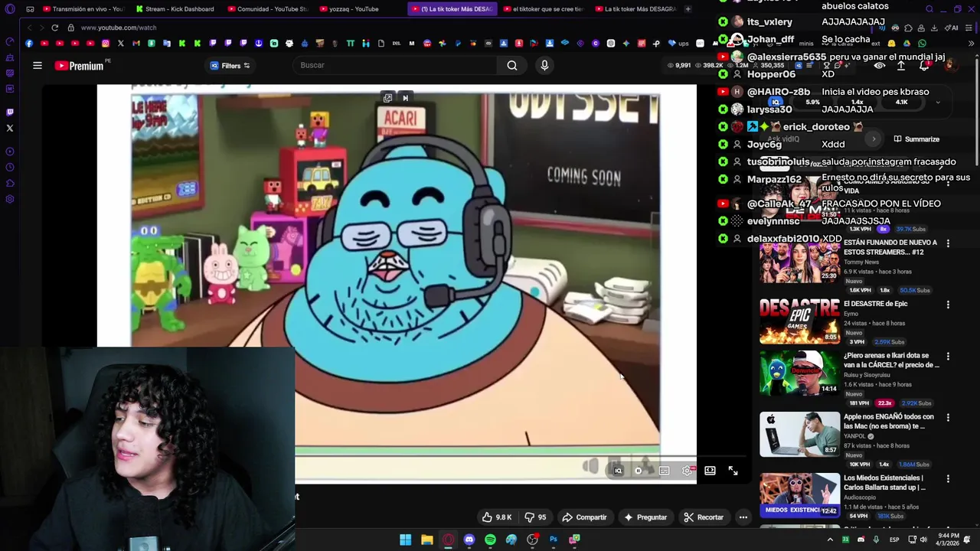
Task: Like the video with 9.8K likes
Action: (x=496, y=517)
